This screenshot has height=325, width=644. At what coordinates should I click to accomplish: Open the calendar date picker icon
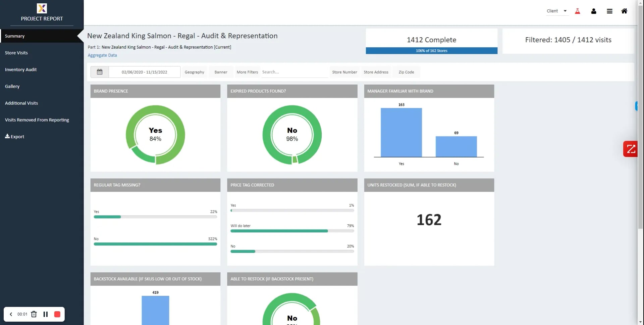(x=100, y=72)
